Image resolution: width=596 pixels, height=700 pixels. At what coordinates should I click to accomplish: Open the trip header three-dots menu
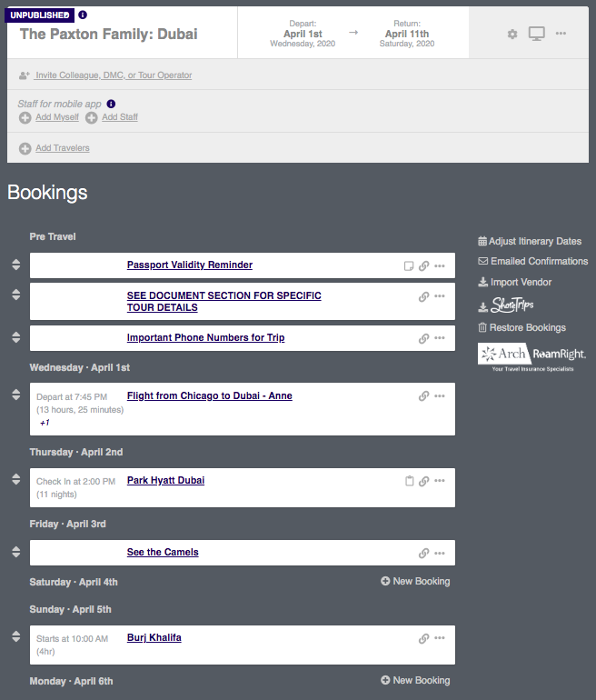tap(561, 34)
